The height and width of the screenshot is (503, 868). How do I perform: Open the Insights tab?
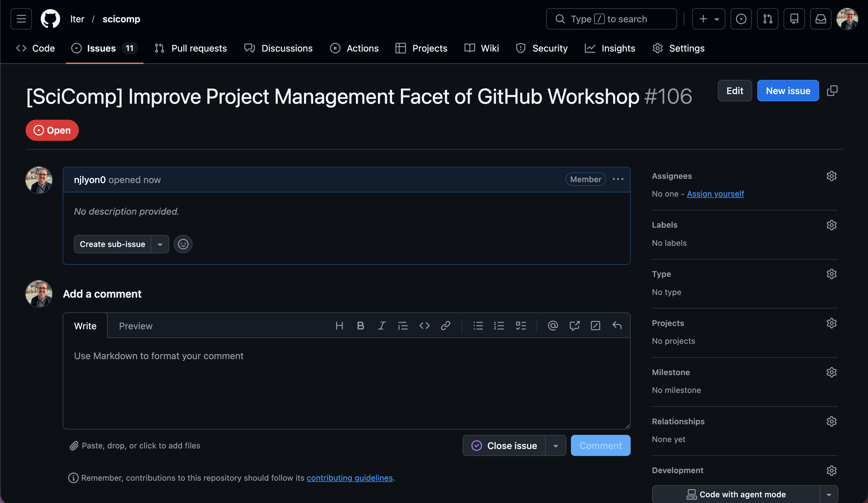tap(610, 48)
